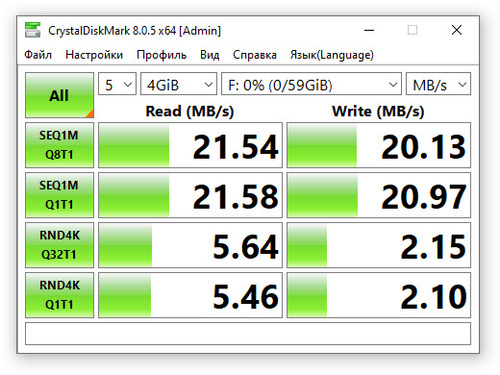Expand the test size dropdown showing 4GiB
This screenshot has height=375, width=500.
(x=179, y=84)
